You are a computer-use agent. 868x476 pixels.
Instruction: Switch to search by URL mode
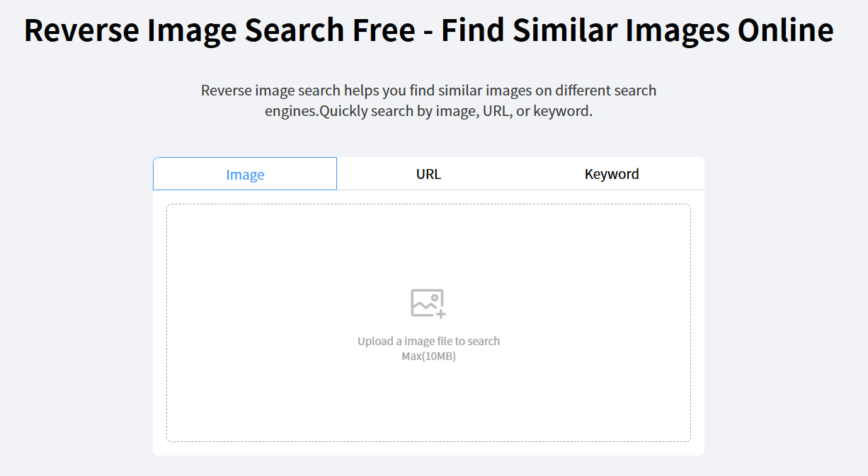(428, 173)
